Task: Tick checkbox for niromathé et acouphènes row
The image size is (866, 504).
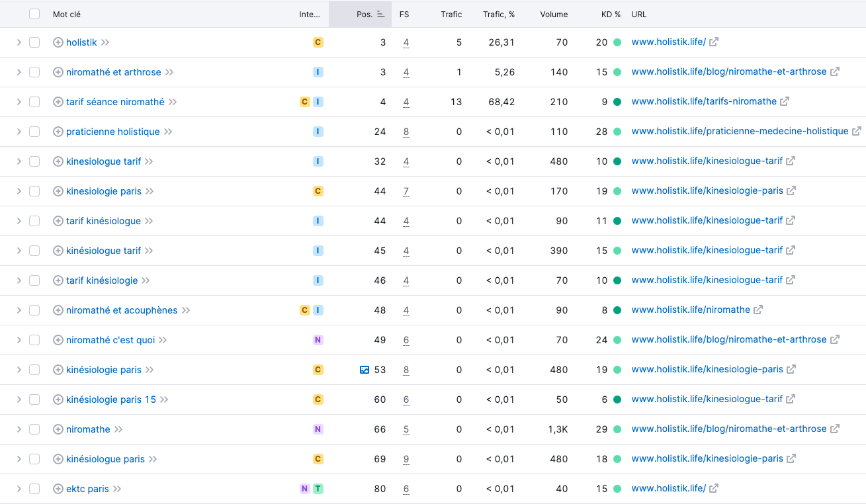Action: tap(34, 310)
